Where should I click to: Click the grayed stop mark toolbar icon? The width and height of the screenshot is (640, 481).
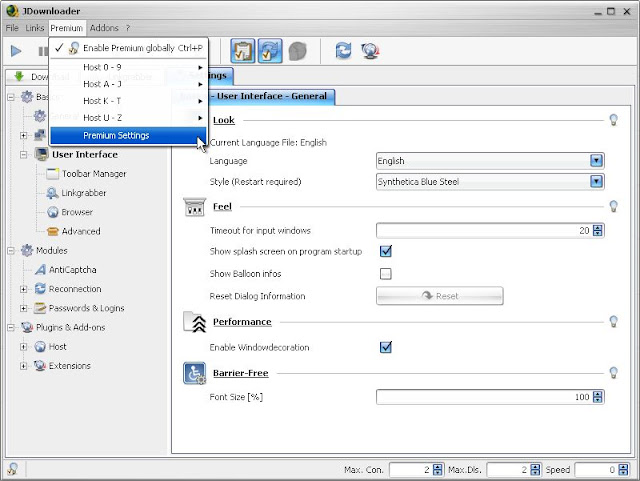(x=298, y=51)
